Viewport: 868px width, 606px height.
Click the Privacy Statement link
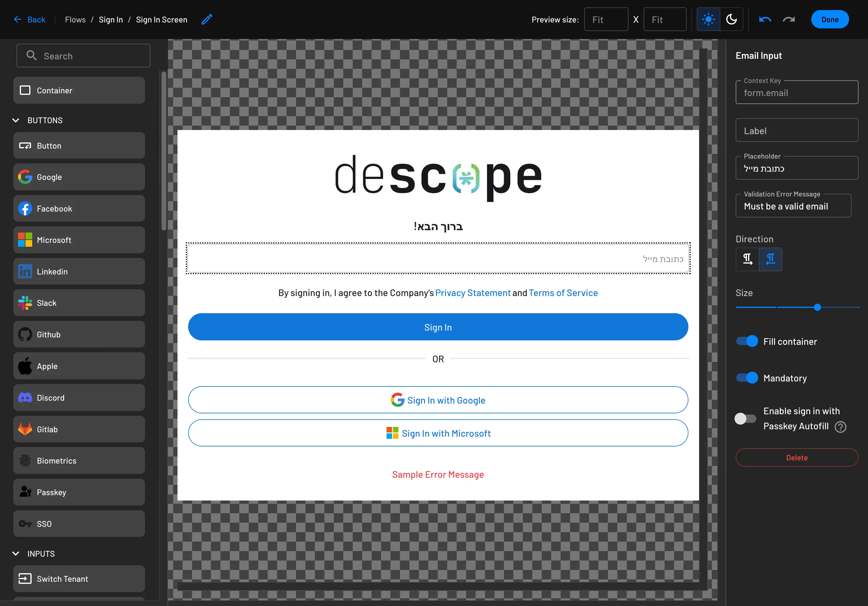pos(472,292)
